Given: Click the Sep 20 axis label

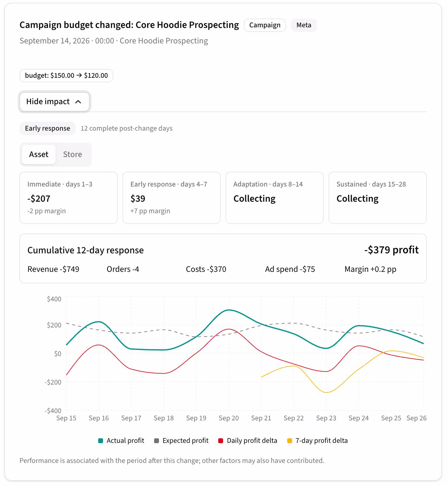Looking at the screenshot, I should click(229, 418).
